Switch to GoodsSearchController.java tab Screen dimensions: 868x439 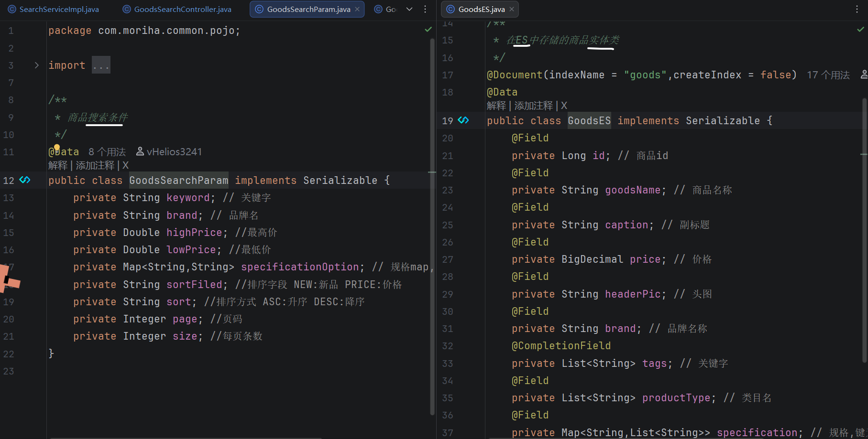(x=177, y=9)
